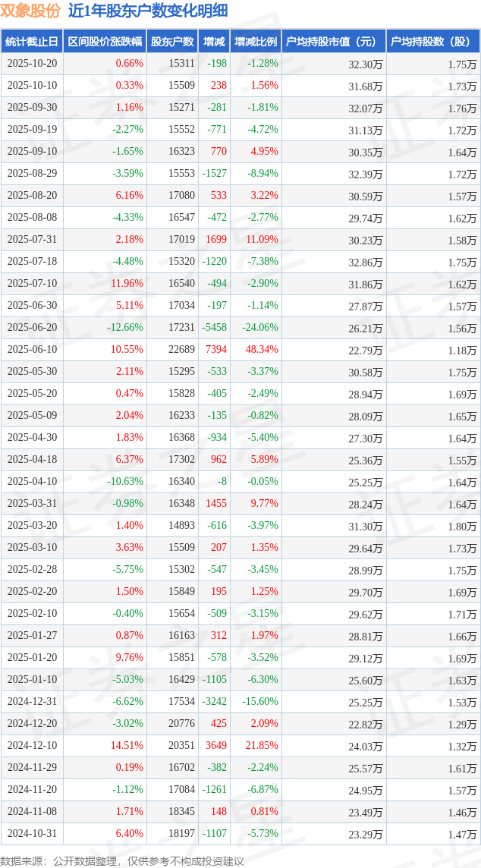Click the 2025-06-10 date row
Image resolution: width=481 pixels, height=868 pixels.
[x=31, y=350]
